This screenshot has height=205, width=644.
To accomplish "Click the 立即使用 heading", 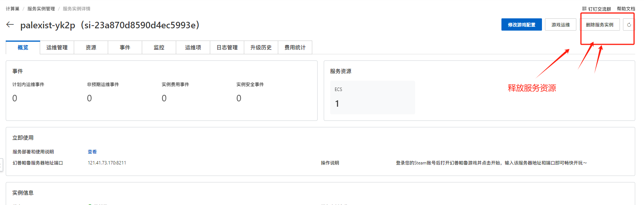I will 23,138.
